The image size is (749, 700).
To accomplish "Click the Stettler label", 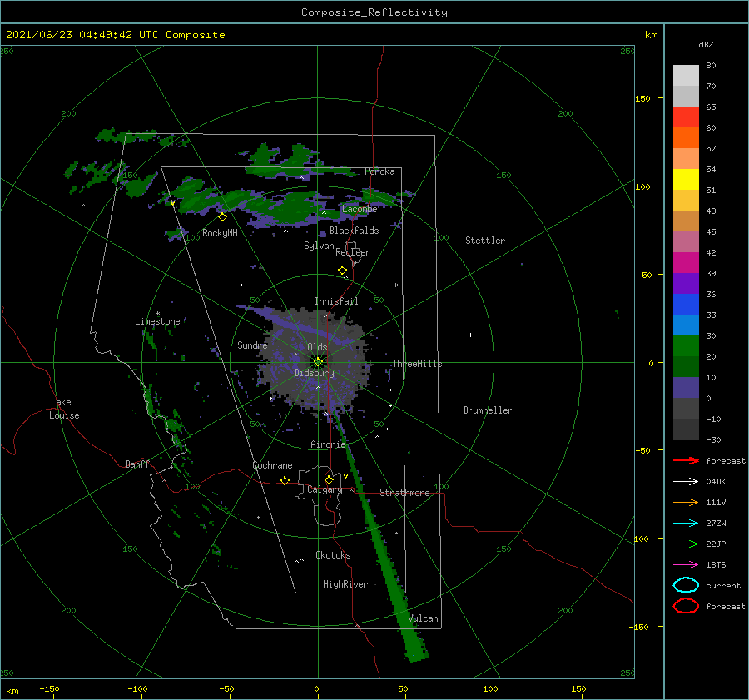I will [485, 241].
